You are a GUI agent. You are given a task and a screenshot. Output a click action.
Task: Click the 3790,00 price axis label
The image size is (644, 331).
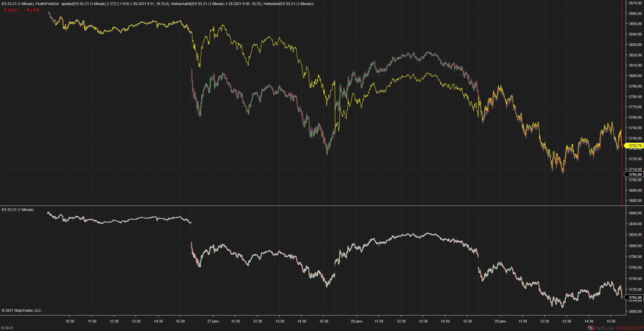[635, 87]
